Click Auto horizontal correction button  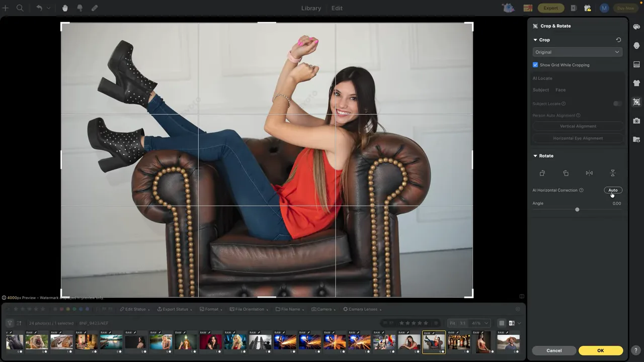(613, 190)
